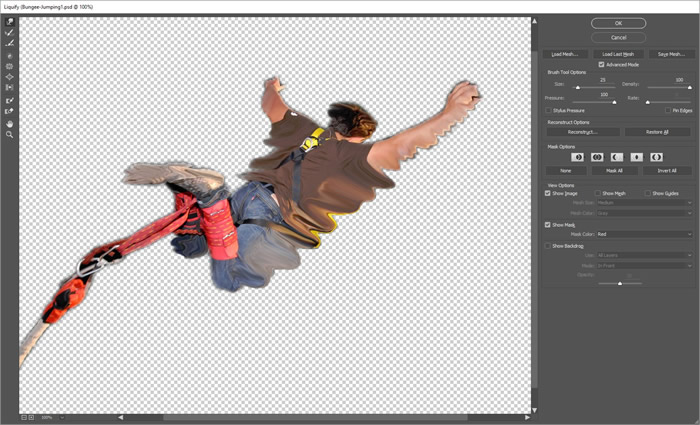This screenshot has width=700, height=425.
Task: Disable the Show Image checkbox
Action: (x=548, y=193)
